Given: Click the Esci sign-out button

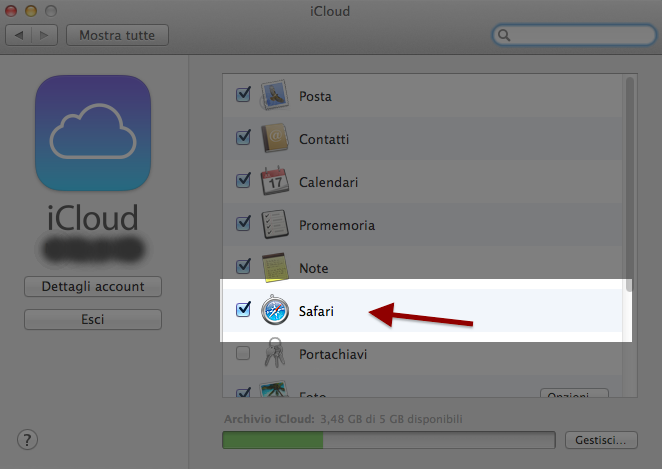Looking at the screenshot, I should [x=93, y=320].
